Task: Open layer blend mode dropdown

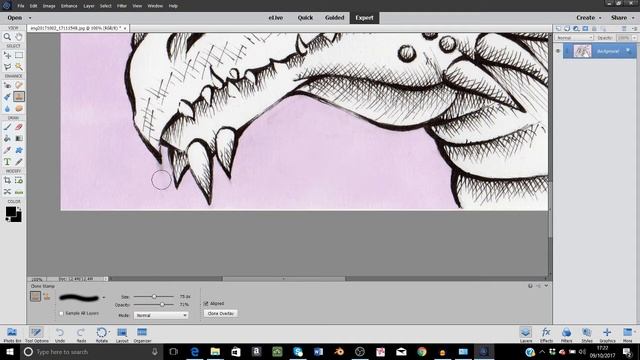Action: (x=574, y=38)
